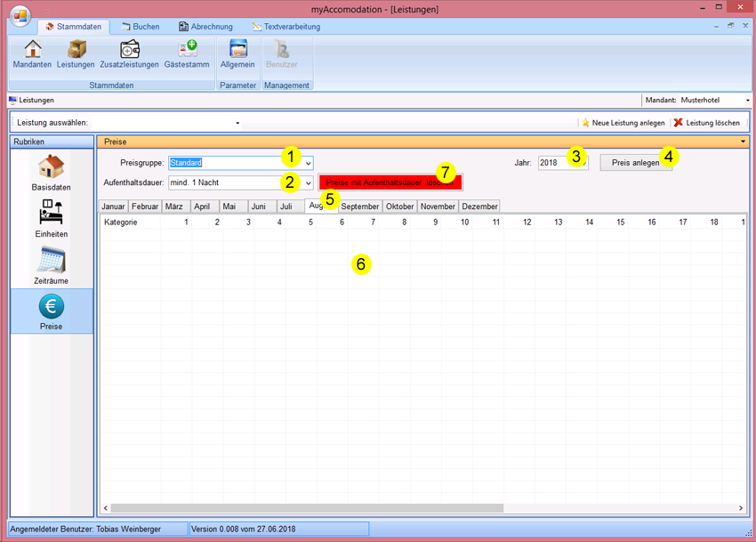Open Zeiträume in the Rubriken sidebar

tap(51, 265)
